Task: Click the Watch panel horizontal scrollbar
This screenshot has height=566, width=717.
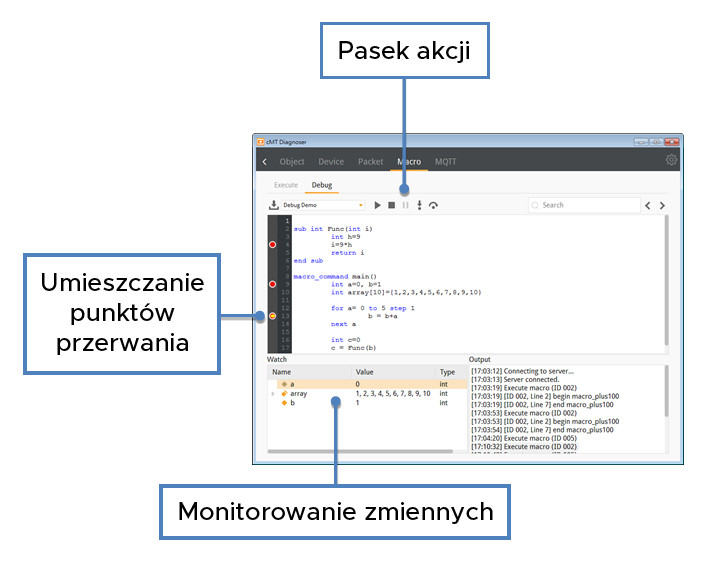Action: point(360,451)
